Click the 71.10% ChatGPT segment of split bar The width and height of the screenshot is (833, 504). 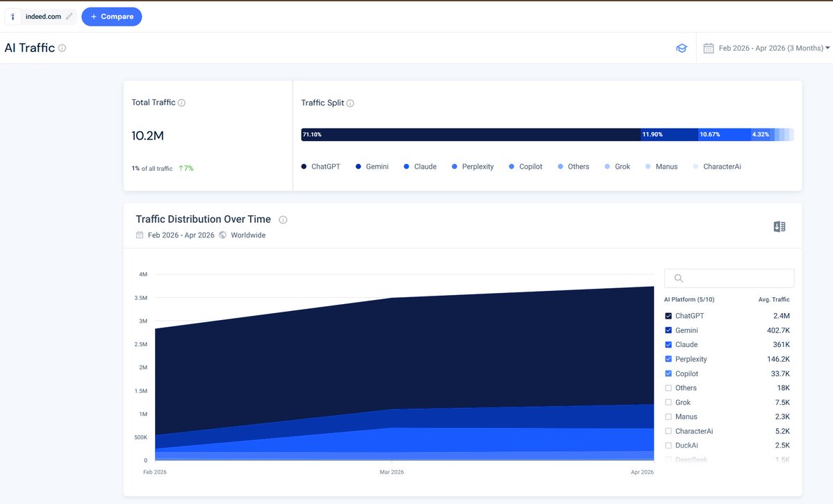[x=470, y=135]
